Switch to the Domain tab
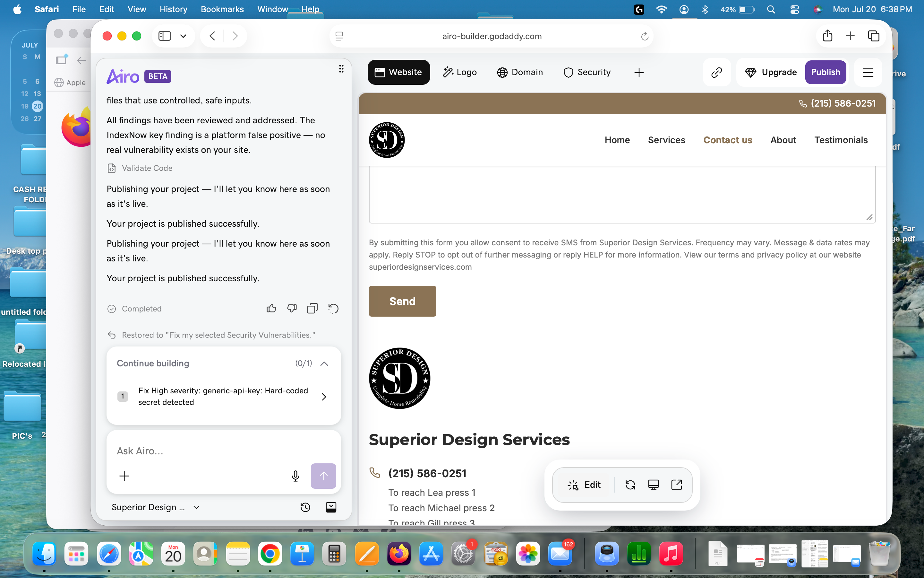 [520, 72]
